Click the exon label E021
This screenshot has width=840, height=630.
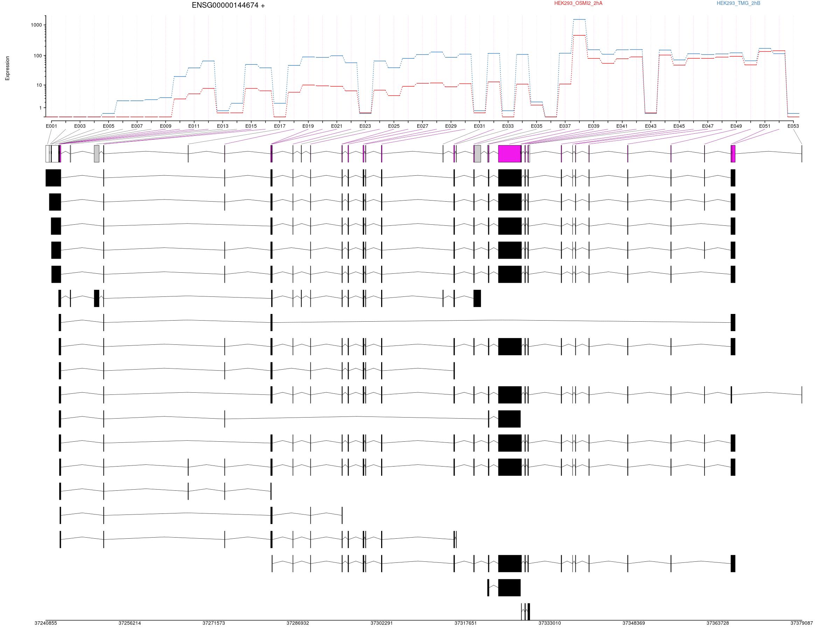pyautogui.click(x=337, y=126)
